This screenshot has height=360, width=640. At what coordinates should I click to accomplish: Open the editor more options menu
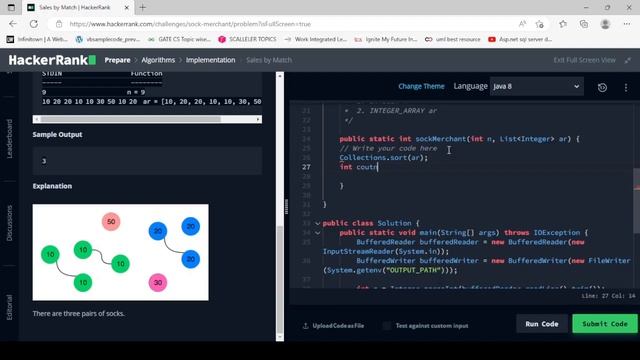626,87
